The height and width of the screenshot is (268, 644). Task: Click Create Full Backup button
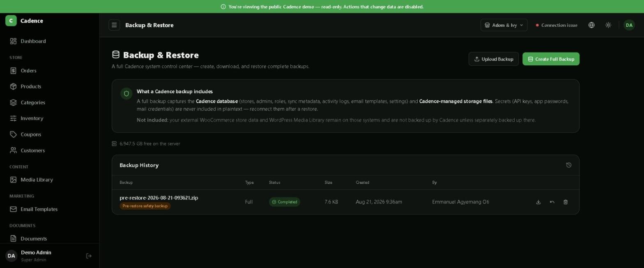click(551, 59)
